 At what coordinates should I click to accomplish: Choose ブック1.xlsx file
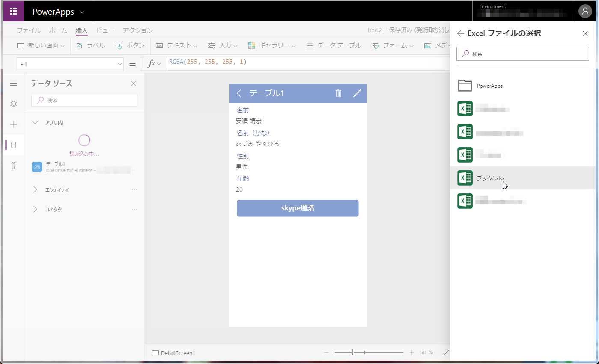point(523,178)
